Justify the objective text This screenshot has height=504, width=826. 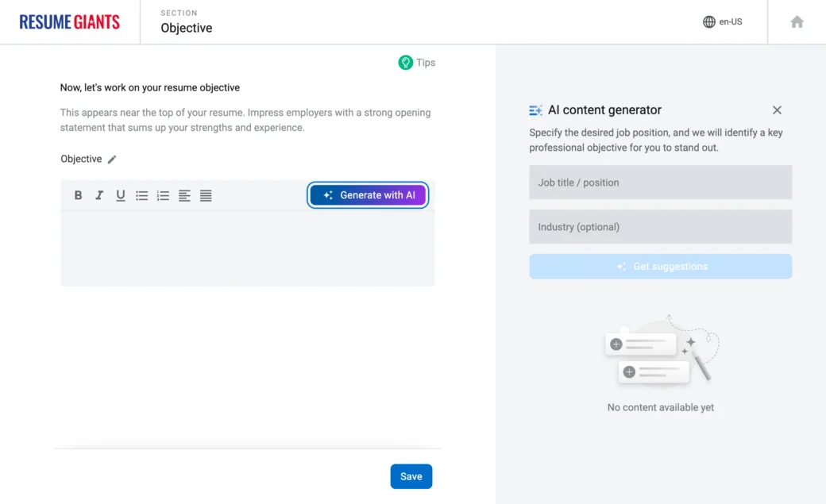(x=206, y=195)
